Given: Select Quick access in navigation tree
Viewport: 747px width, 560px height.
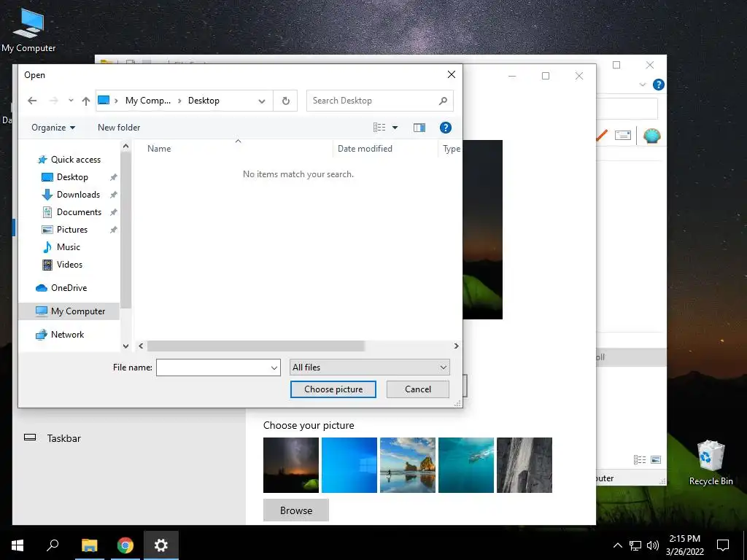Looking at the screenshot, I should [x=76, y=160].
